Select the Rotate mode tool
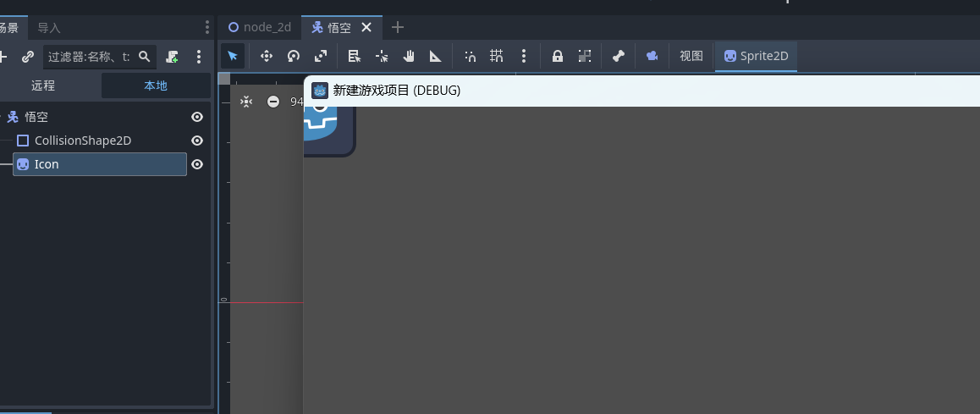 click(294, 57)
